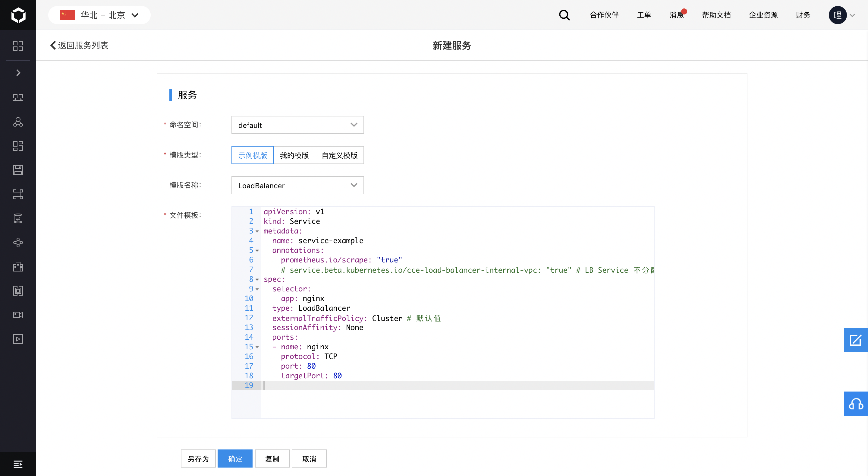
Task: Go back via 返回服务列表 link
Action: 79,46
